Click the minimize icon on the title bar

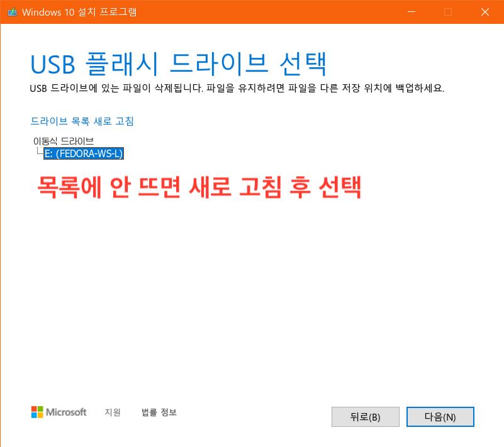coord(412,11)
